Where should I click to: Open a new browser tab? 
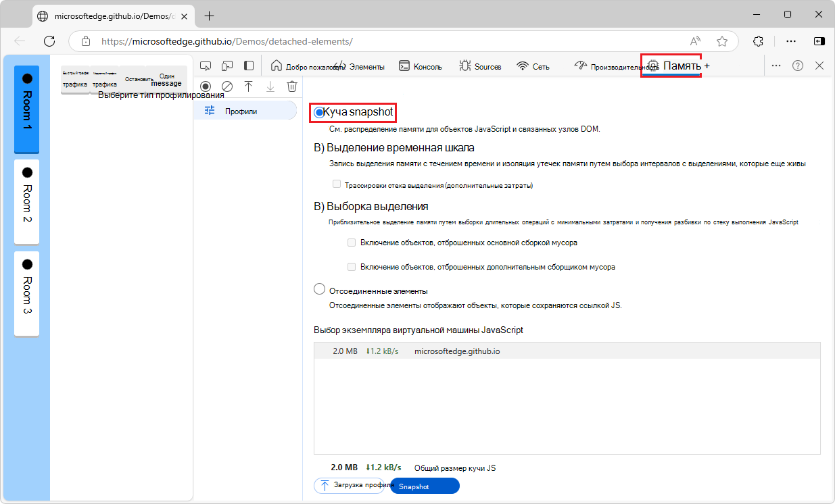click(210, 16)
